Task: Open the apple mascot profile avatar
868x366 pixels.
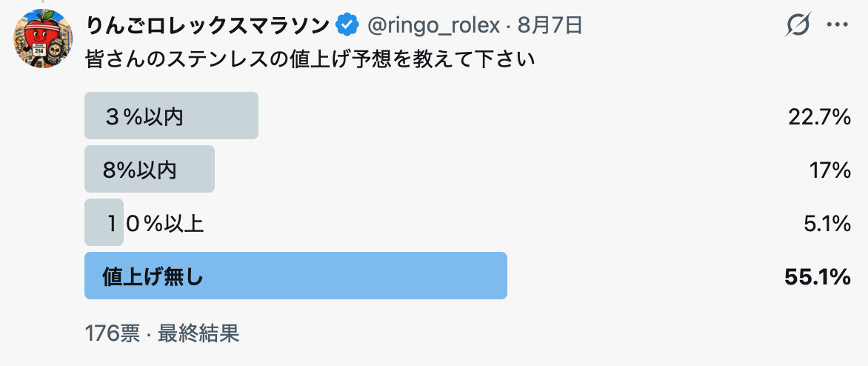Action: point(43,39)
